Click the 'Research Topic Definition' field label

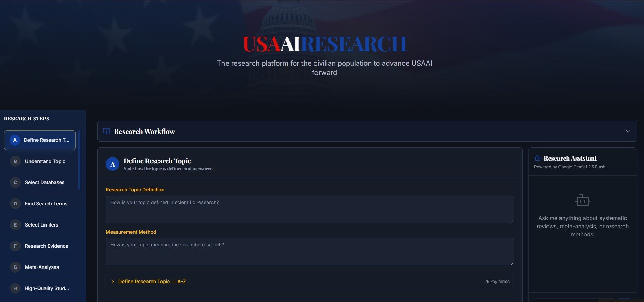[x=135, y=190]
